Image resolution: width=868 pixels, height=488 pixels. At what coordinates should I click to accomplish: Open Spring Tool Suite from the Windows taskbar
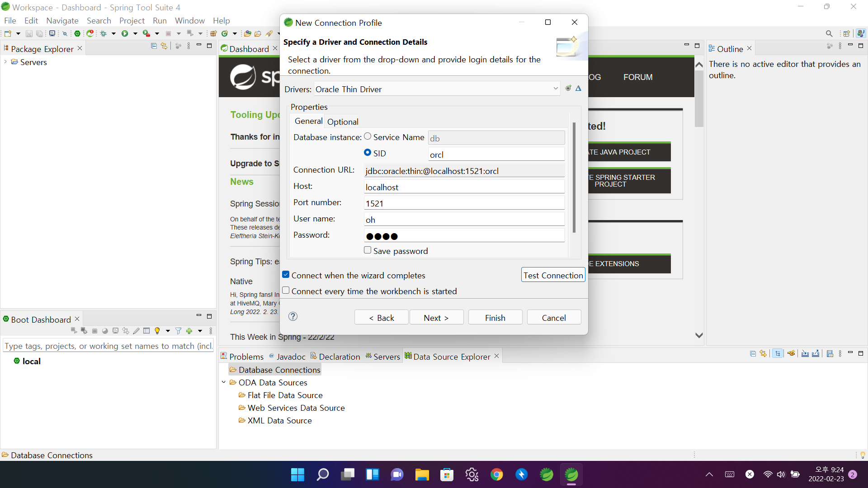pyautogui.click(x=571, y=474)
